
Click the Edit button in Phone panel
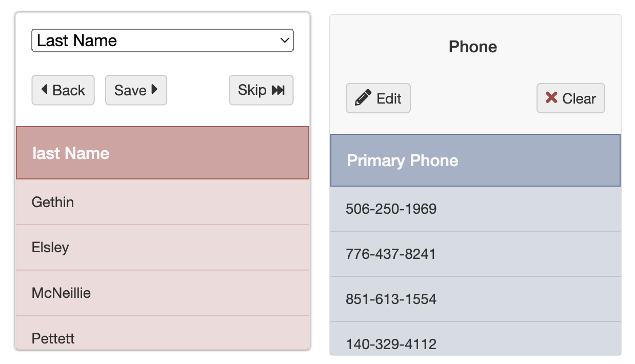[x=378, y=98]
